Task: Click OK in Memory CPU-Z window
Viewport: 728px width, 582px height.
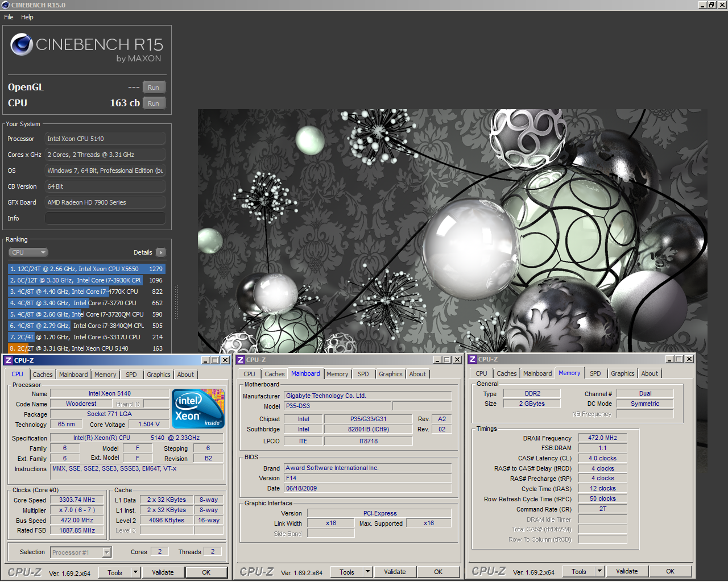Action: [x=671, y=572]
